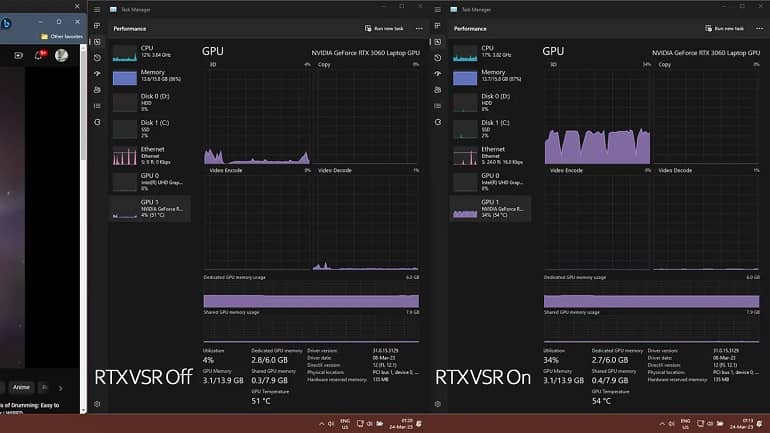This screenshot has height=433, width=770.
Task: Open the Processes page icon in the RTX VSR On Task Manager
Action: point(438,26)
